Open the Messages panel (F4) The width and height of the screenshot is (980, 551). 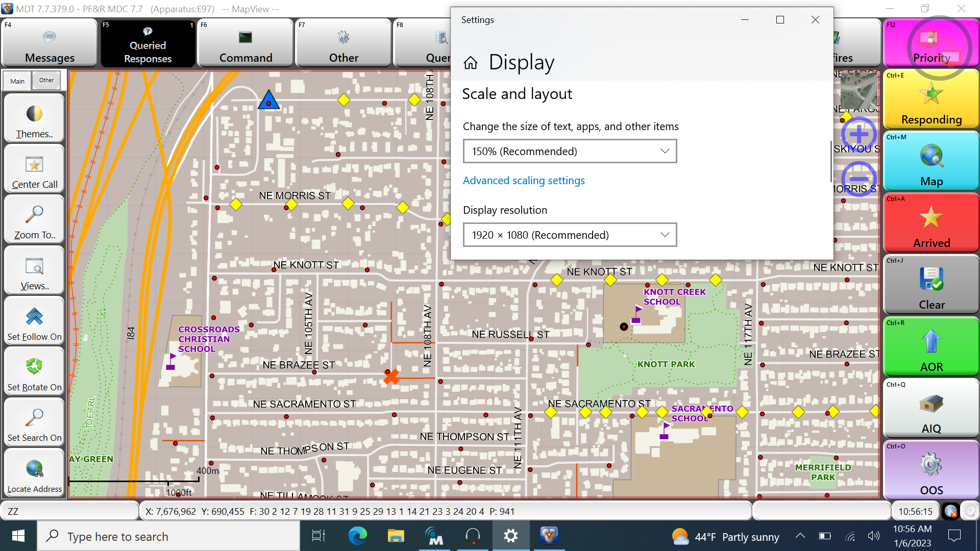(x=49, y=43)
